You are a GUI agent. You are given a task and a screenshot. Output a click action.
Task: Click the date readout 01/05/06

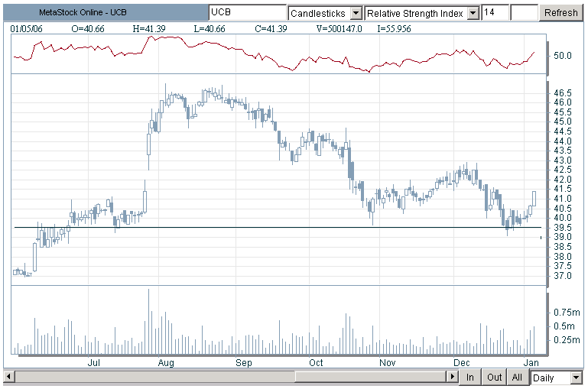pos(26,29)
